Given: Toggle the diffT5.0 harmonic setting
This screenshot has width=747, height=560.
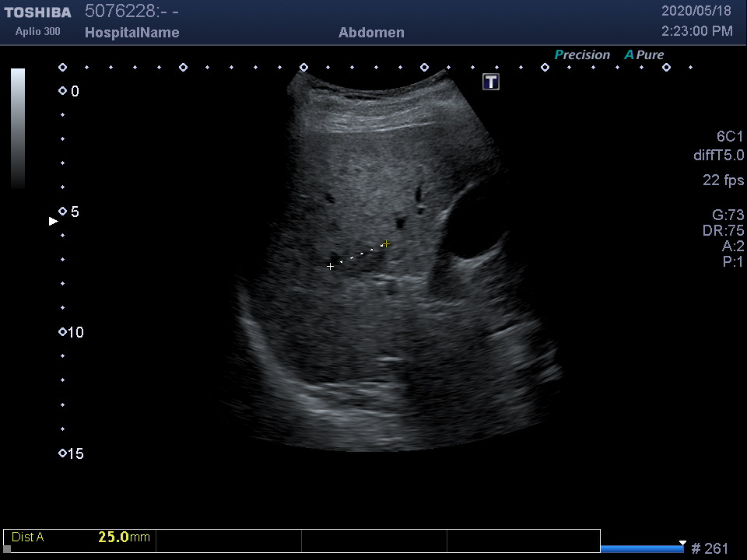Looking at the screenshot, I should point(718,156).
